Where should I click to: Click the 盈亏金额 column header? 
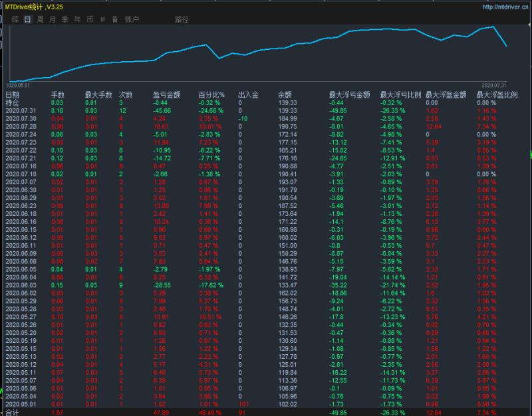point(167,94)
